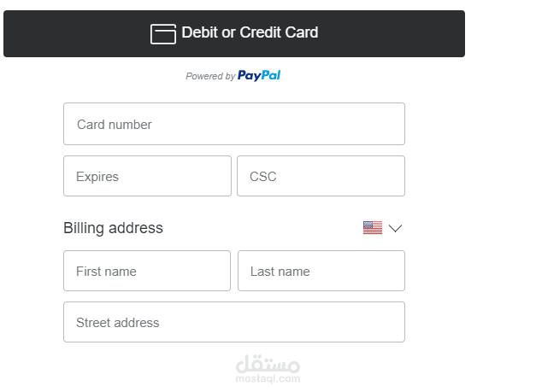Select the Street address field

pyautogui.click(x=234, y=322)
